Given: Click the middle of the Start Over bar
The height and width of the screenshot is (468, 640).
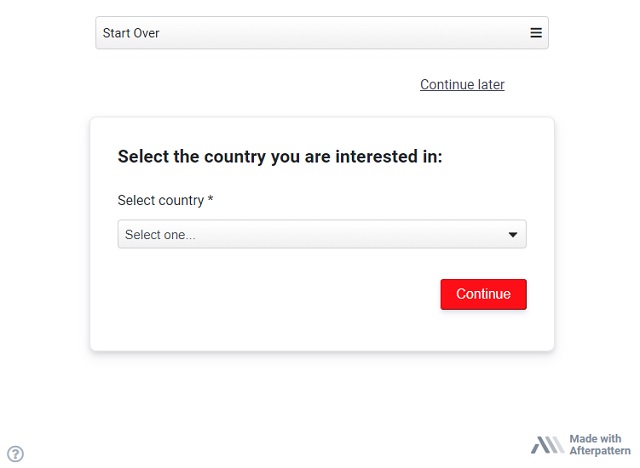Looking at the screenshot, I should coord(321,33).
